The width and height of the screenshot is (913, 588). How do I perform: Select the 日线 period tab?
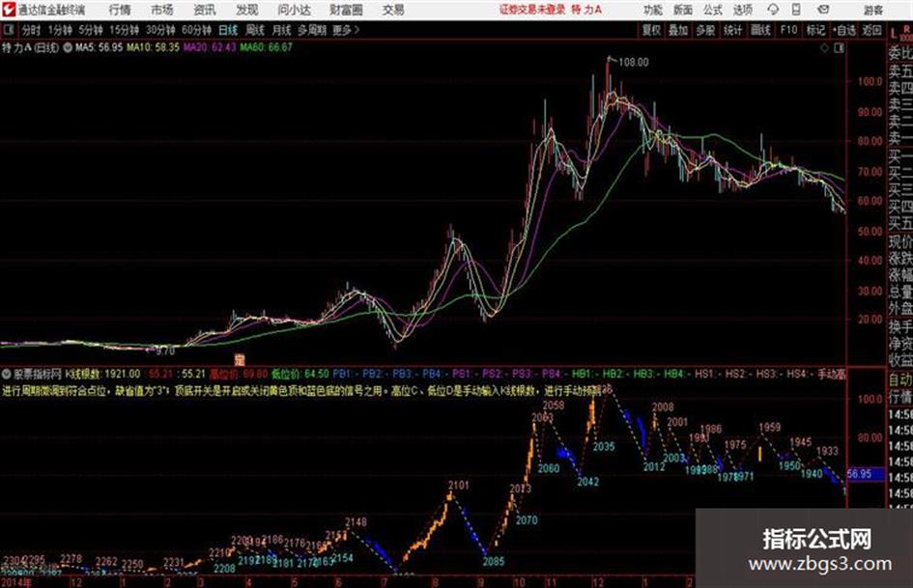pyautogui.click(x=228, y=30)
